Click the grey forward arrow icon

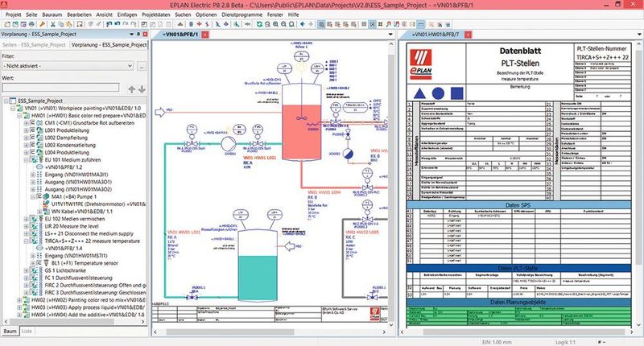coord(311,25)
